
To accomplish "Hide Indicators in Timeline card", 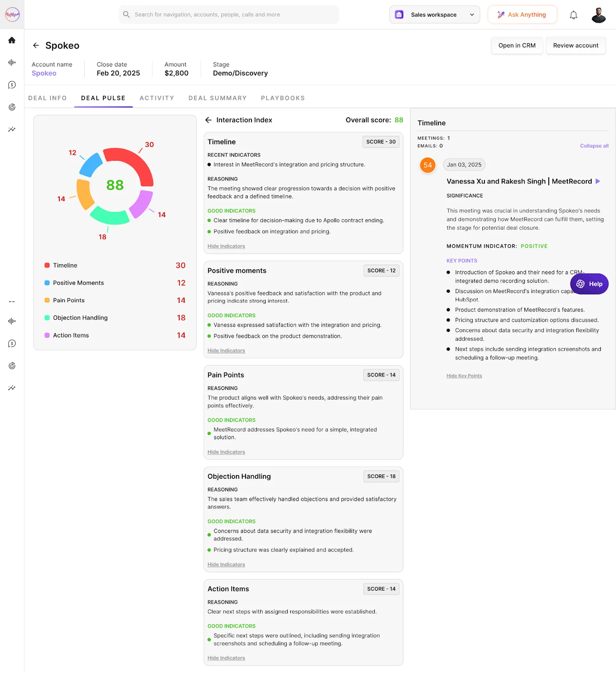I will 226,246.
